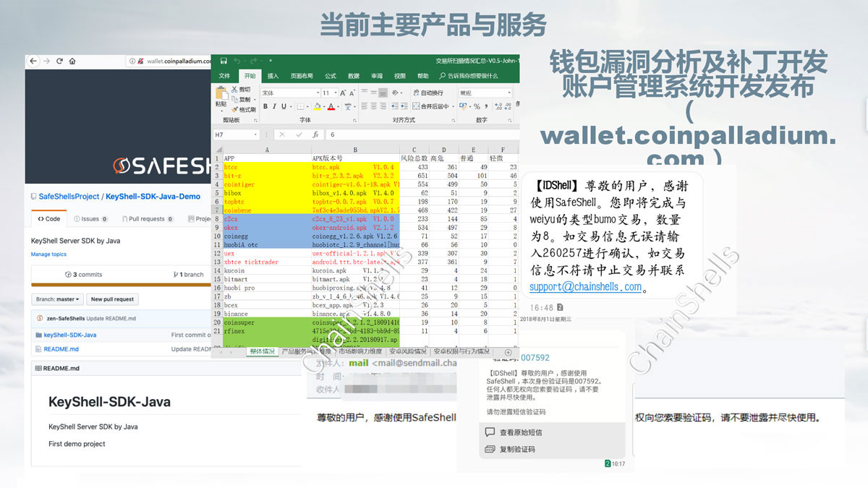Open the font name 宋体 dropdown
868x488 pixels.
tap(318, 93)
